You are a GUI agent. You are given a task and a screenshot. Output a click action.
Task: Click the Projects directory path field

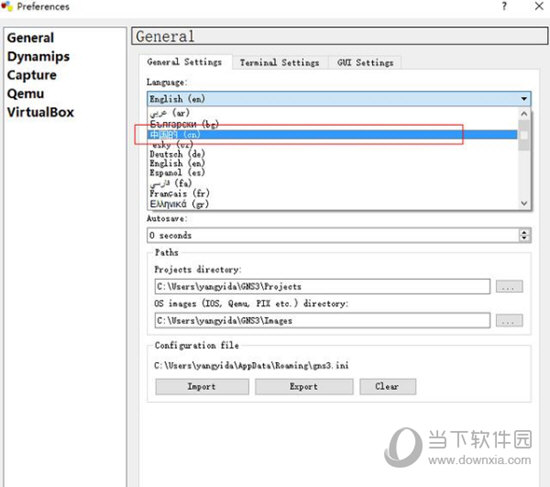pyautogui.click(x=322, y=287)
